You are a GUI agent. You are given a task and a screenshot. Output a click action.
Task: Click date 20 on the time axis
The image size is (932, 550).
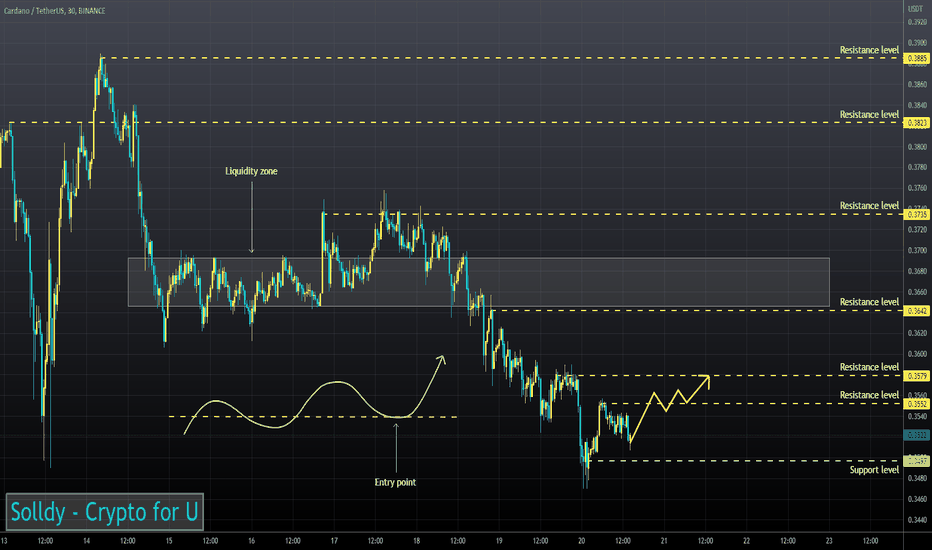pyautogui.click(x=581, y=541)
